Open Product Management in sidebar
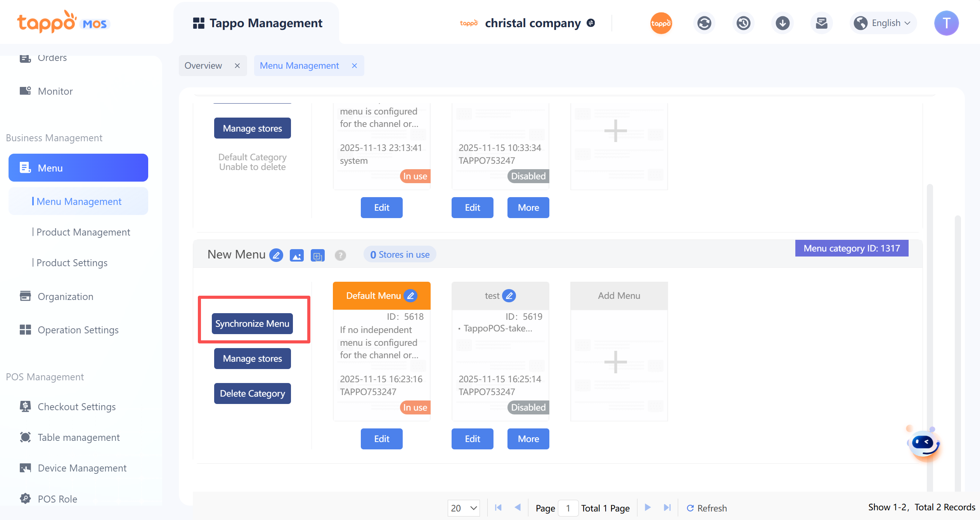This screenshot has height=520, width=980. [83, 232]
